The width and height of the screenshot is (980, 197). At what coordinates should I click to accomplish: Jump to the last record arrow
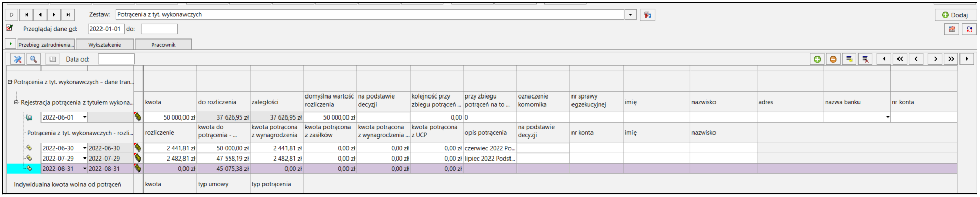point(68,15)
